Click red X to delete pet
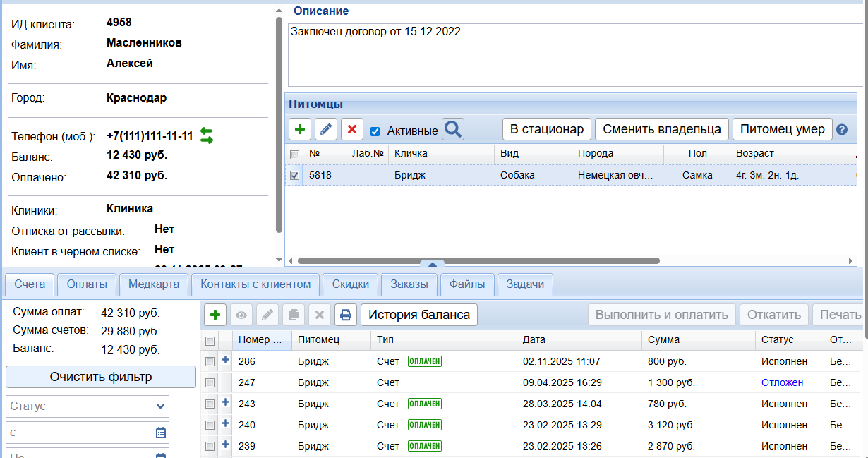 (x=351, y=129)
